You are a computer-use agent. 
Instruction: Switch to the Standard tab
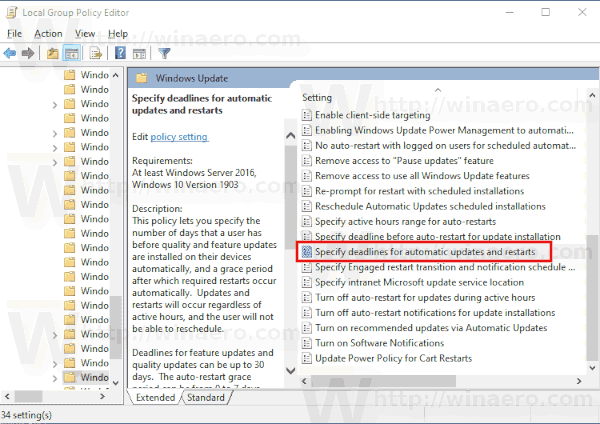click(x=206, y=398)
